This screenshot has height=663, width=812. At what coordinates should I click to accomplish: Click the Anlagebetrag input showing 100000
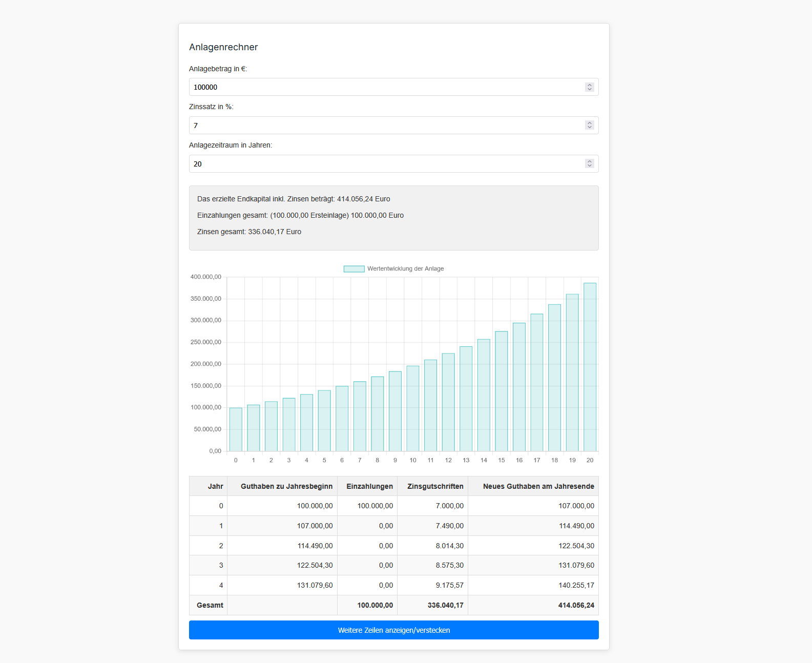[384, 87]
